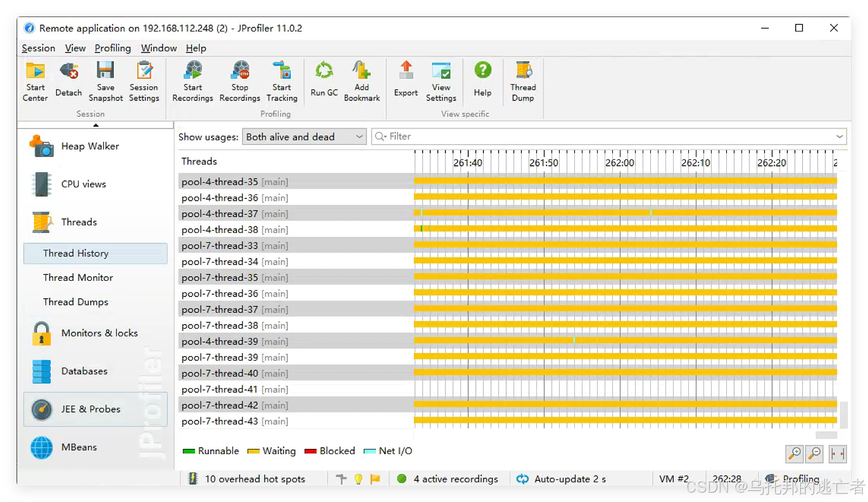Open the Help menu
The image size is (868, 502).
pos(196,48)
